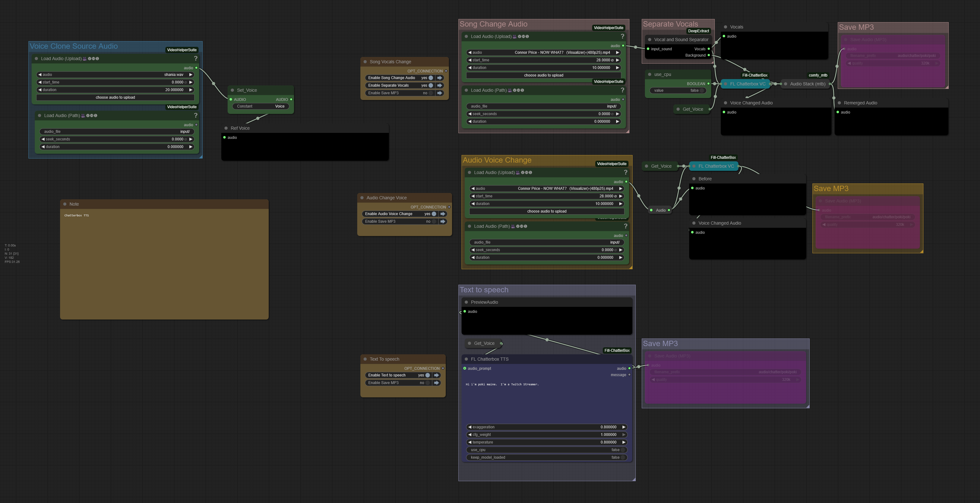Open help on Load Audio (Path) in Audio Voice Change
The height and width of the screenshot is (503, 980).
[x=625, y=226]
